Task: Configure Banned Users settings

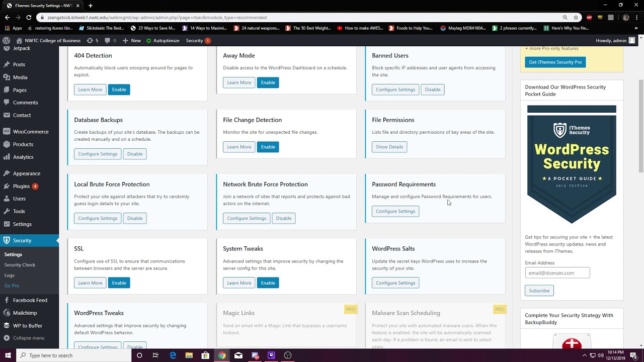Action: pos(395,89)
